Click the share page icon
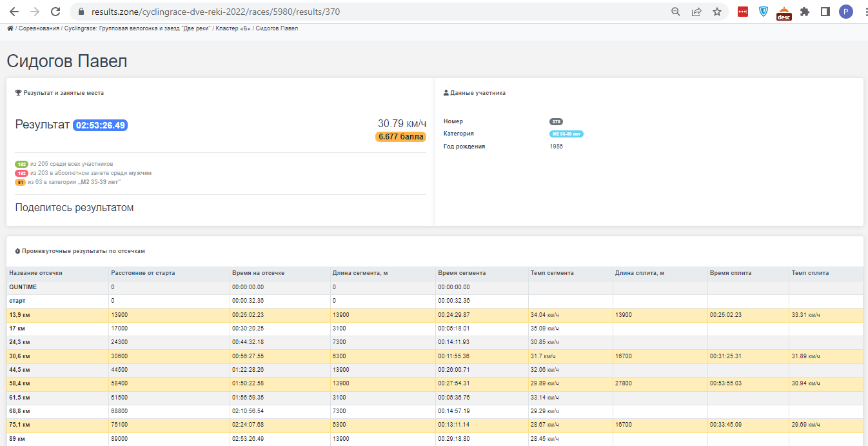Image resolution: width=868 pixels, height=446 pixels. pos(696,12)
